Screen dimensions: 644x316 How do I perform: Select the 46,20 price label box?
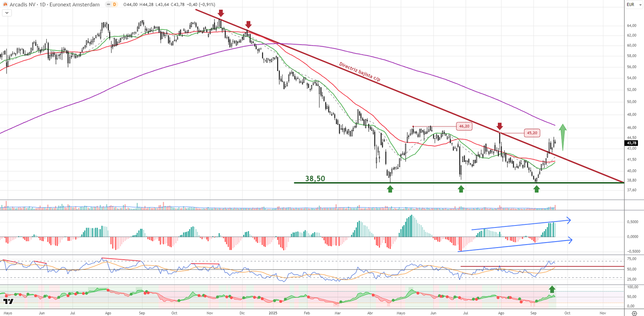464,126
